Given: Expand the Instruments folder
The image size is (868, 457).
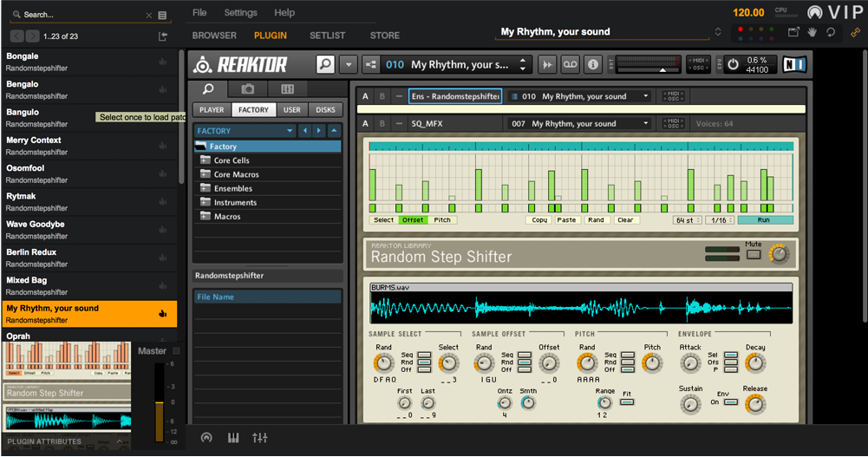Looking at the screenshot, I should pos(206,202).
